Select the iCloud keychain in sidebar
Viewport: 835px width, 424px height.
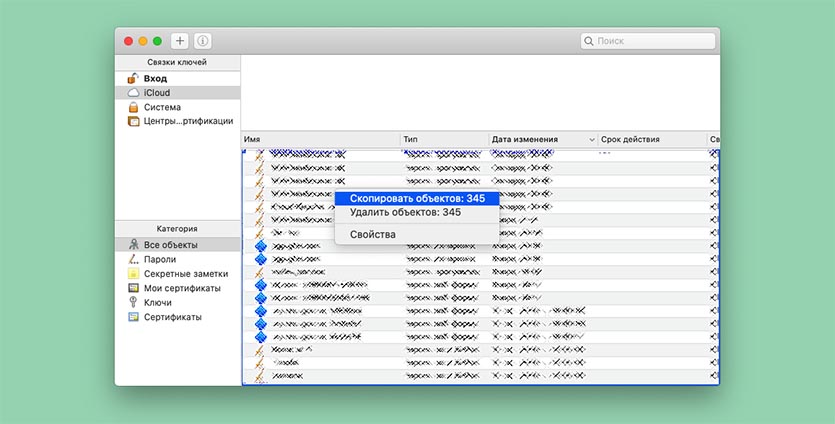click(x=157, y=92)
